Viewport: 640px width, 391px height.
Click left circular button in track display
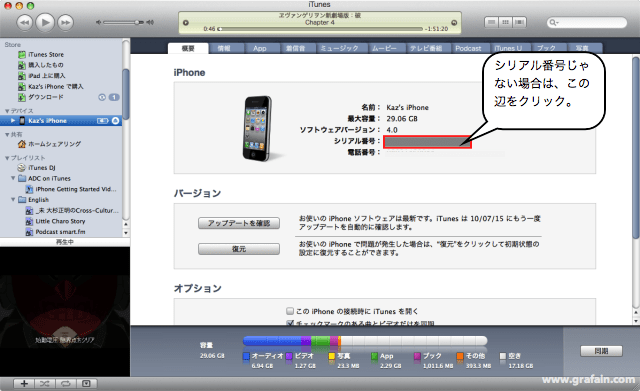pos(186,23)
